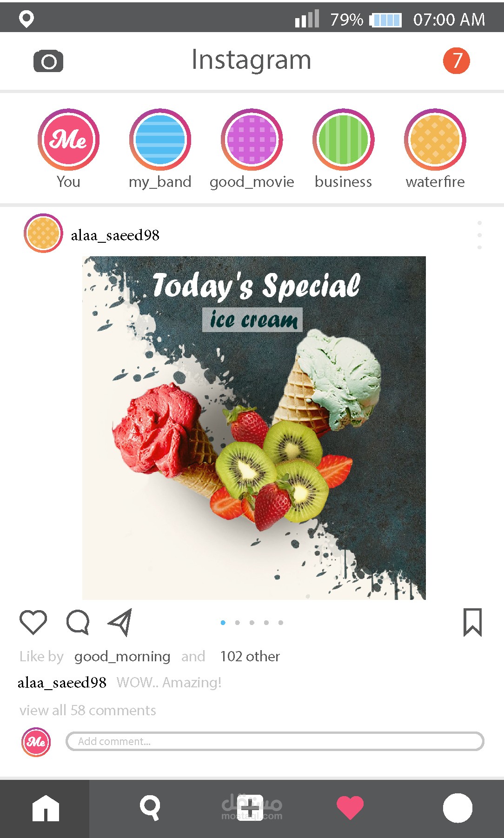
Task: Open alaa_saeed98 profile from post header
Action: (115, 235)
